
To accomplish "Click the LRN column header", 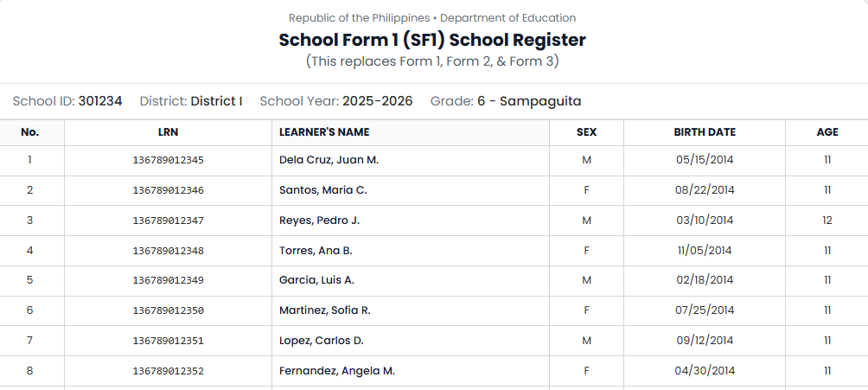I will tap(168, 132).
